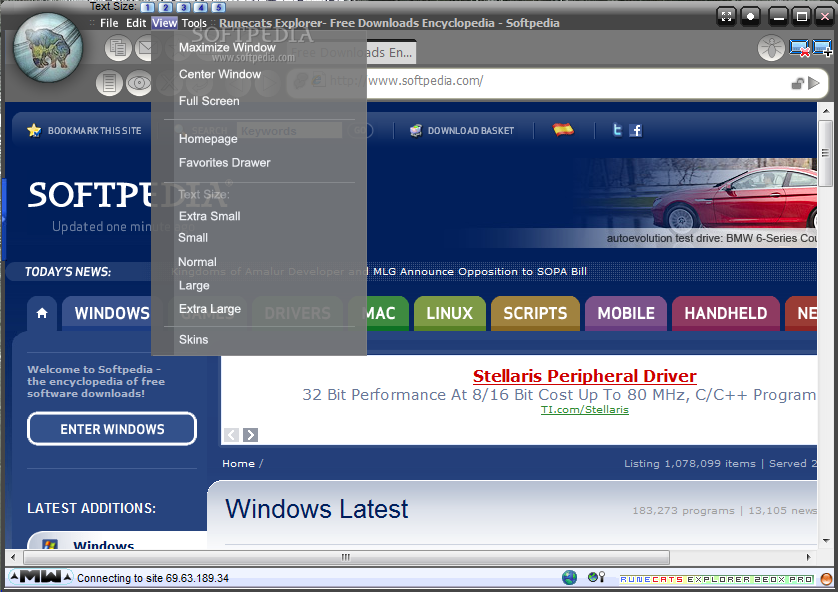Set text size with button 1
Image resolution: width=838 pixels, height=592 pixels.
point(148,7)
